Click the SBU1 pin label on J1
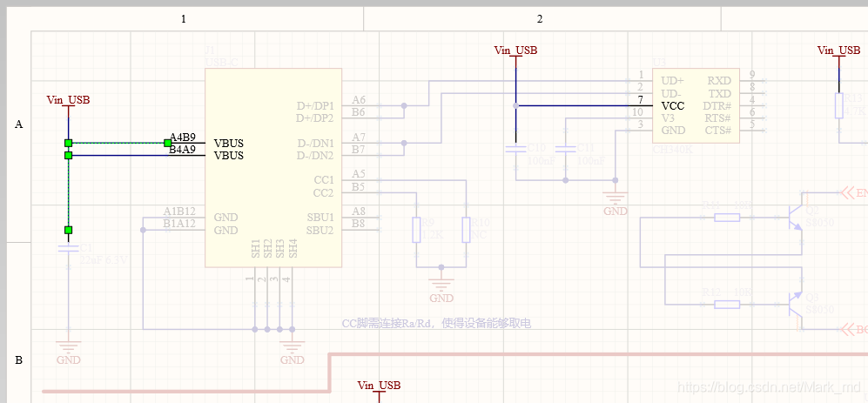Viewport: 868px width, 403px height. click(x=320, y=218)
